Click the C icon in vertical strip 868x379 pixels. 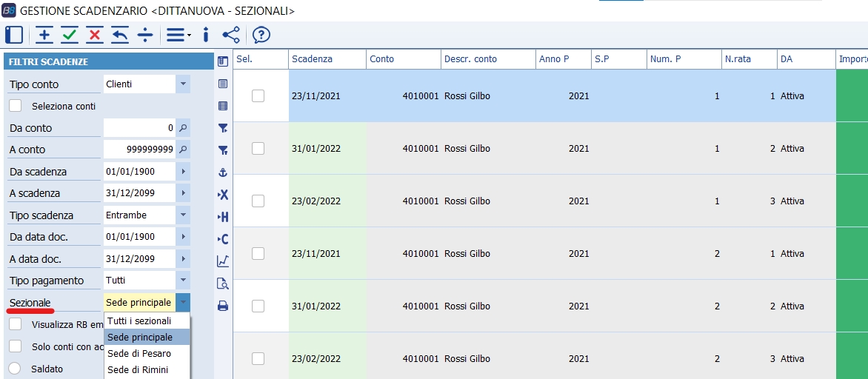tap(223, 239)
